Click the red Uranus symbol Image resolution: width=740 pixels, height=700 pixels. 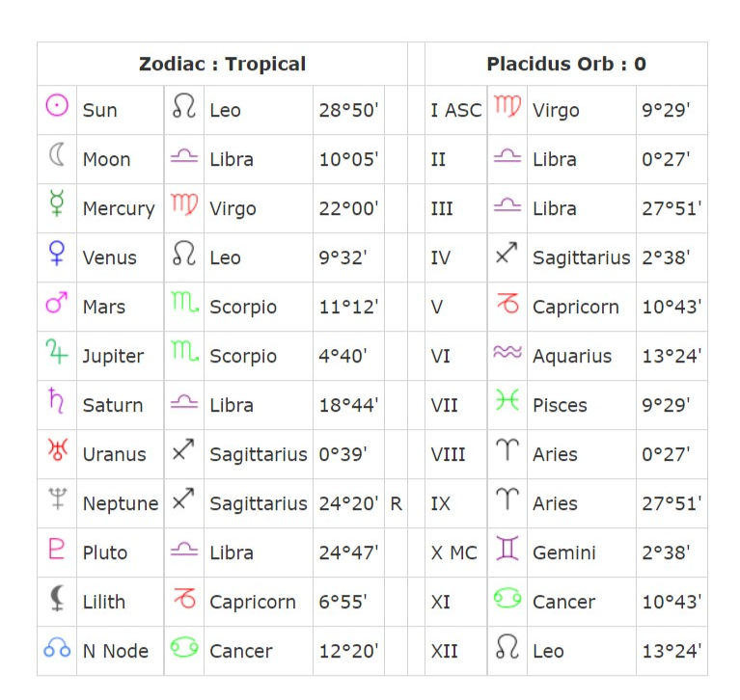(x=58, y=449)
